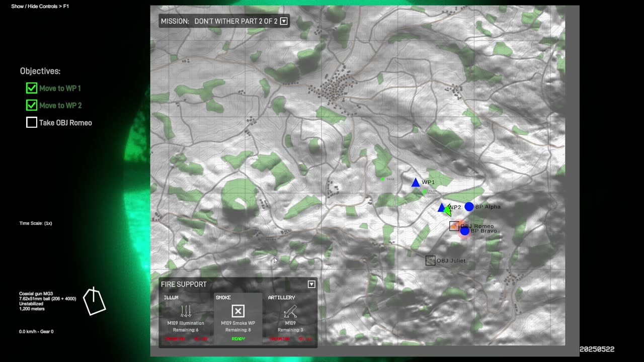Click the tank hull orientation icon
The width and height of the screenshot is (644, 362).
coord(94,301)
